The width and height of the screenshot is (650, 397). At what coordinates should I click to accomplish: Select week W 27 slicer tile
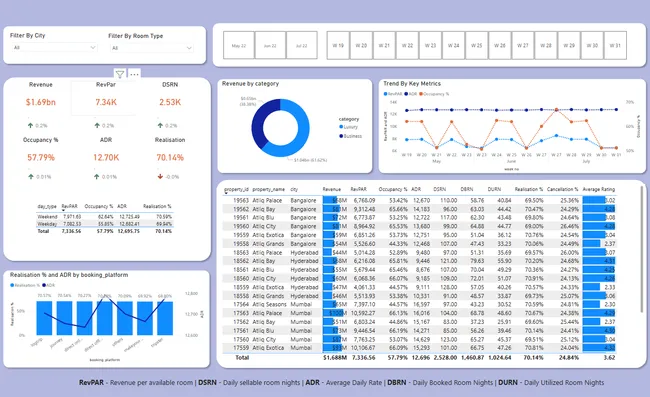point(523,45)
